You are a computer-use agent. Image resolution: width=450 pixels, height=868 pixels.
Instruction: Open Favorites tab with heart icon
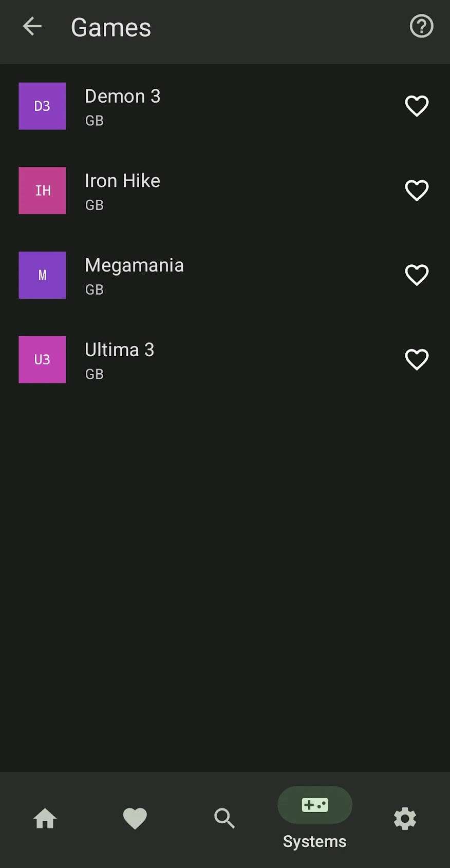pos(135,818)
